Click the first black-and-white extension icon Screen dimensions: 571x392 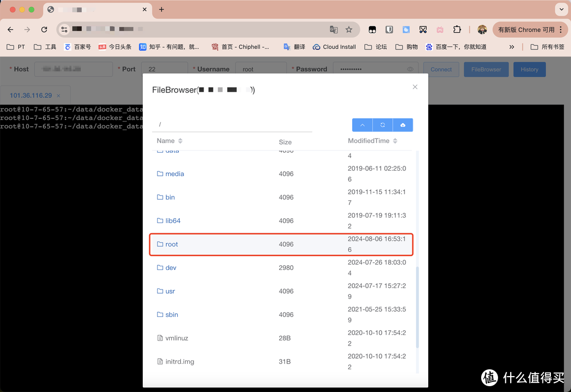[x=372, y=30]
